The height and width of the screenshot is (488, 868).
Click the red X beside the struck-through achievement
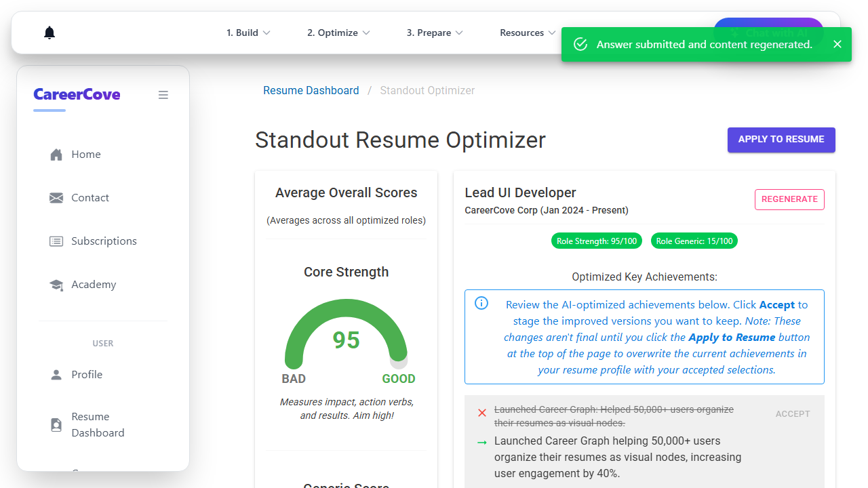click(x=482, y=413)
